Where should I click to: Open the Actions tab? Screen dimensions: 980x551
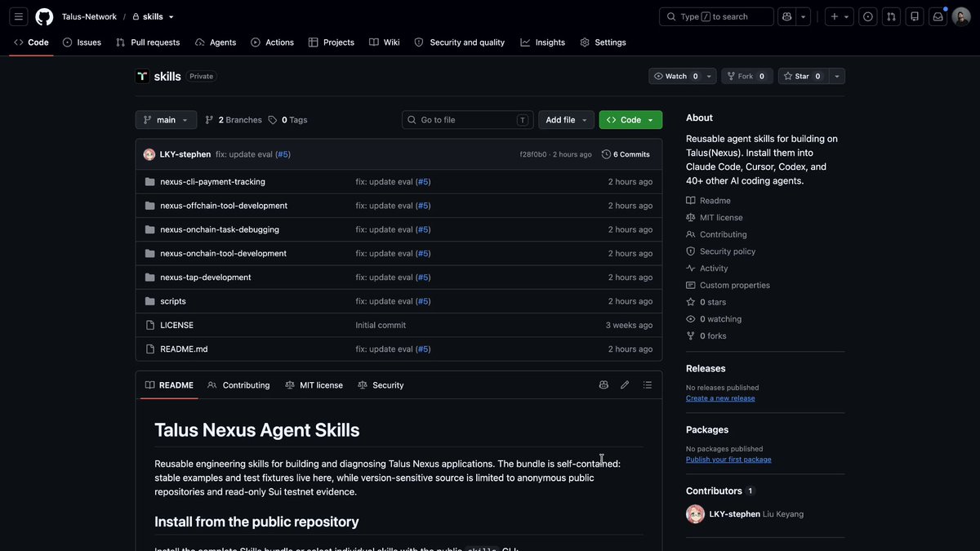point(272,42)
